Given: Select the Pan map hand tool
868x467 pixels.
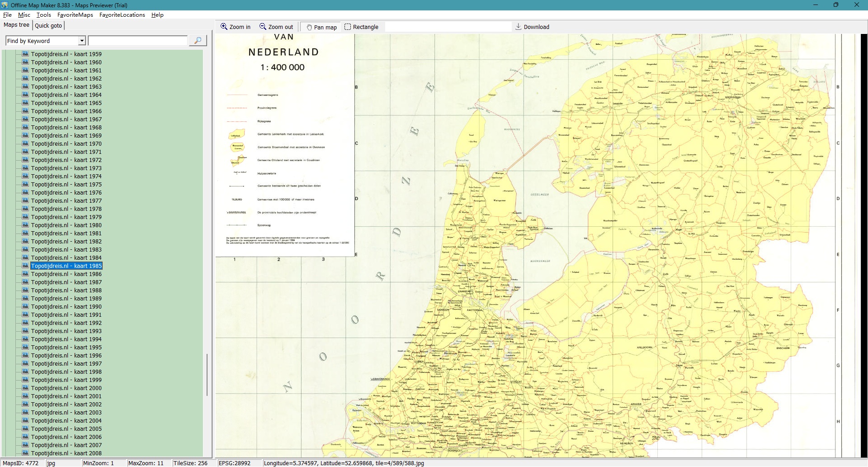Looking at the screenshot, I should point(309,27).
